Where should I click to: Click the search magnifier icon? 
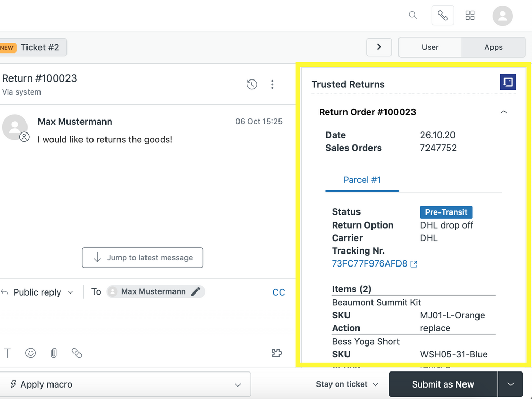coord(413,16)
